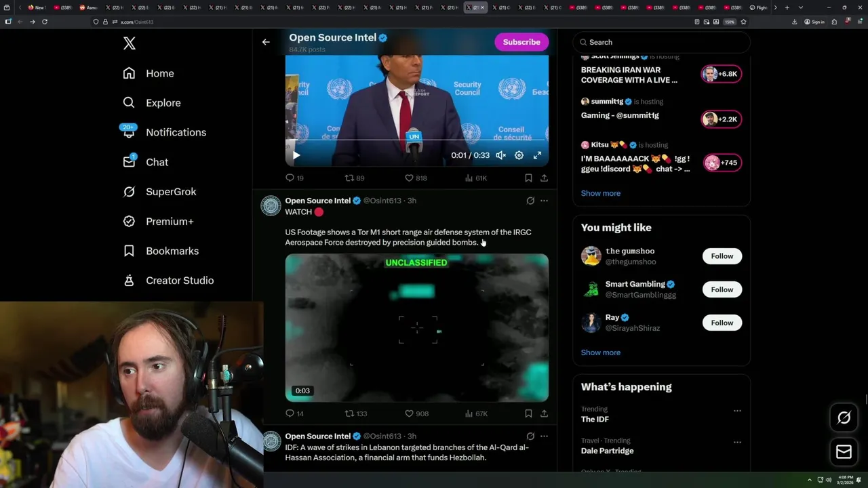Subscribe to Open Source Intel

pos(521,42)
